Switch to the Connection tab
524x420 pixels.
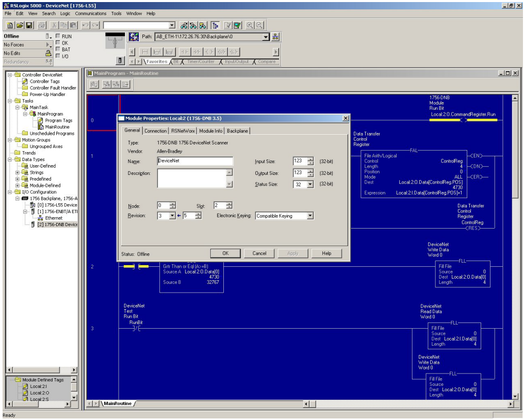point(155,131)
